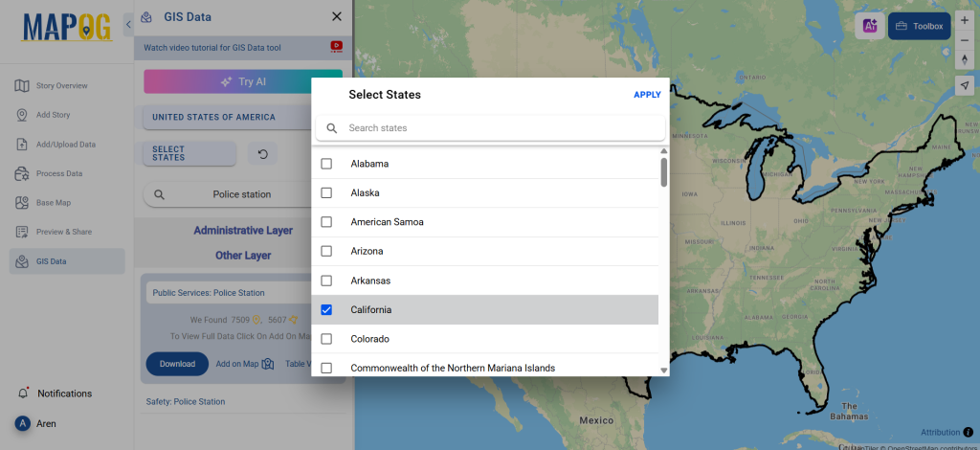The width and height of the screenshot is (980, 450).
Task: Click the AI assistant icon near Toolbox
Action: (x=869, y=27)
